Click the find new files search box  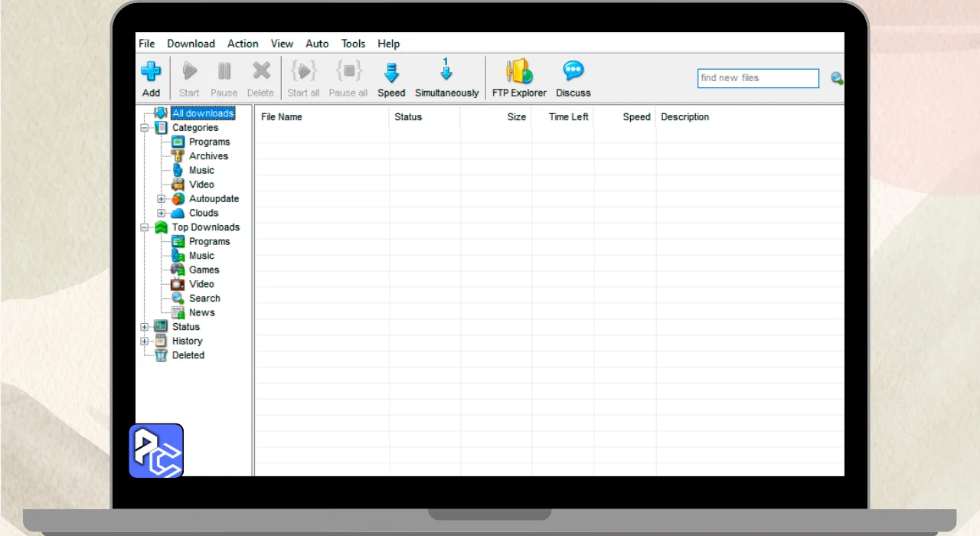pos(758,78)
